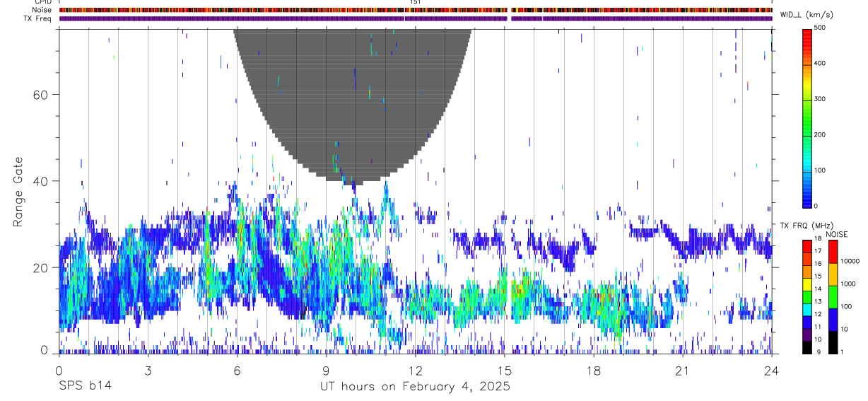This screenshot has height=401, width=868.
Task: Click the "NOISE" legend title
Action: (837, 234)
